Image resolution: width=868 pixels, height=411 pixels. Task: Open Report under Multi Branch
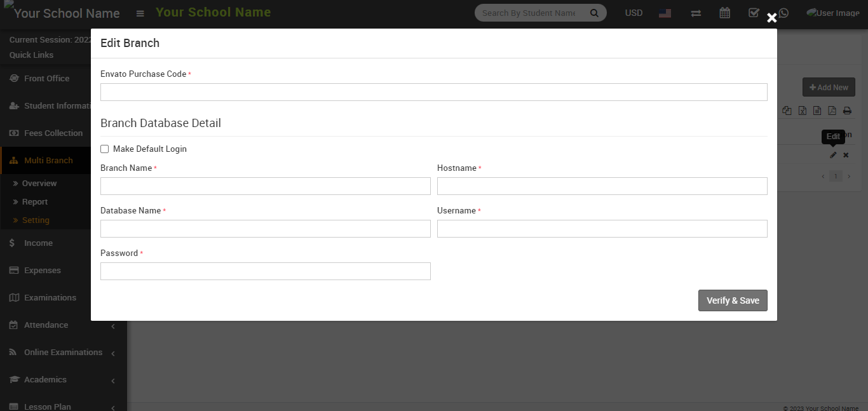(35, 201)
